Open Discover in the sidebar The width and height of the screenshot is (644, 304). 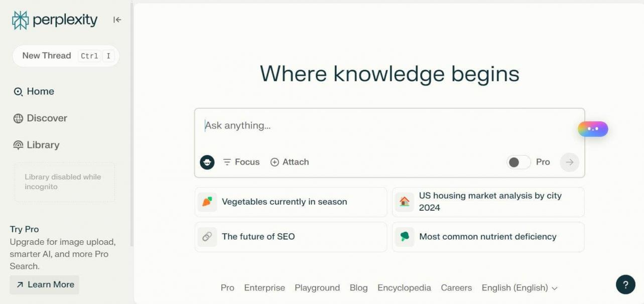tap(40, 118)
